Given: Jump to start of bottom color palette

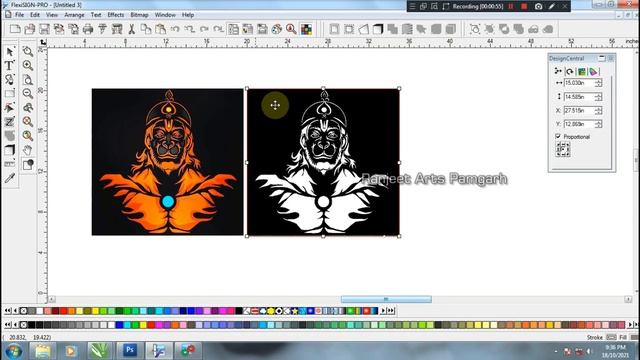Looking at the screenshot, I should click(7, 325).
